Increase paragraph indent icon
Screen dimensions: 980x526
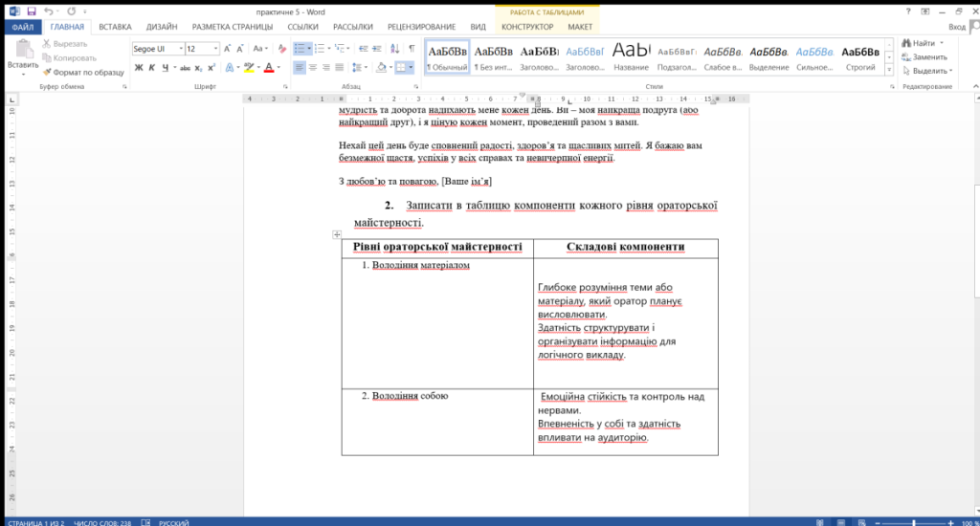377,49
